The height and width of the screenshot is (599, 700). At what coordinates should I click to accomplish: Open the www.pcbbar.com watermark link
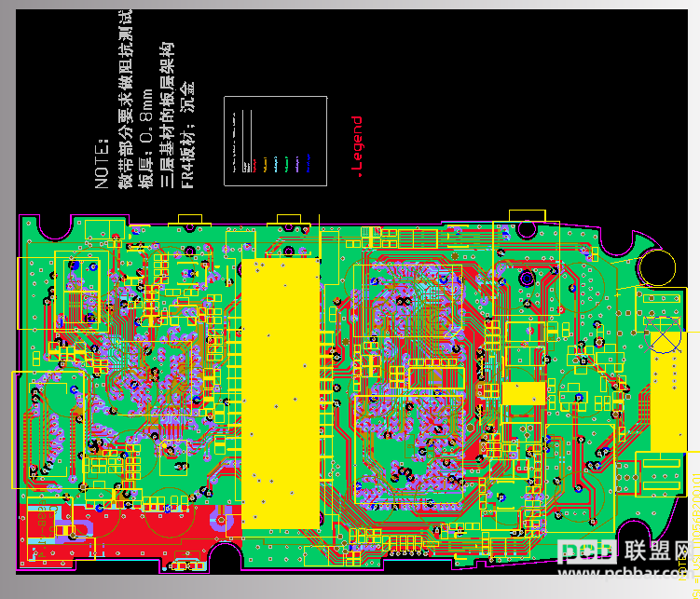625,574
